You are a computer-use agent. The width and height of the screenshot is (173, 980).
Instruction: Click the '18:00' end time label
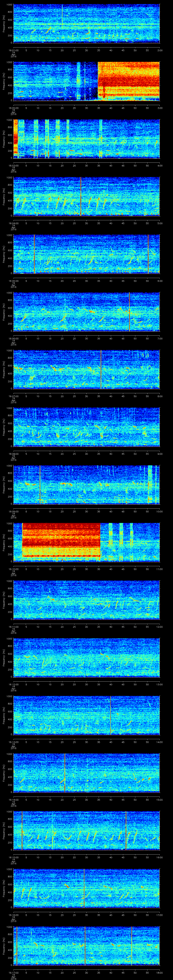point(159,972)
